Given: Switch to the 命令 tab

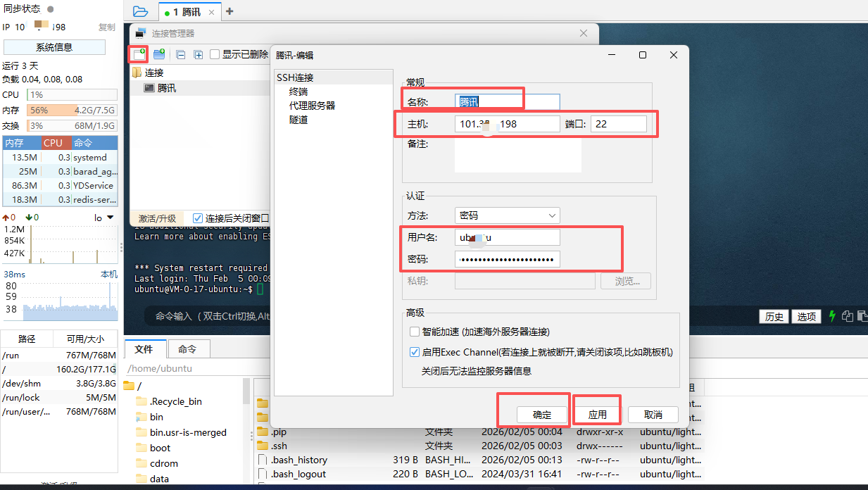Looking at the screenshot, I should 187,349.
